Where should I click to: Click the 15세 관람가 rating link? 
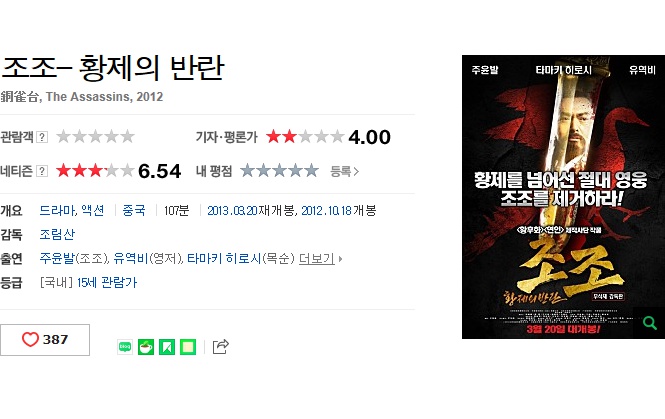pos(107,282)
